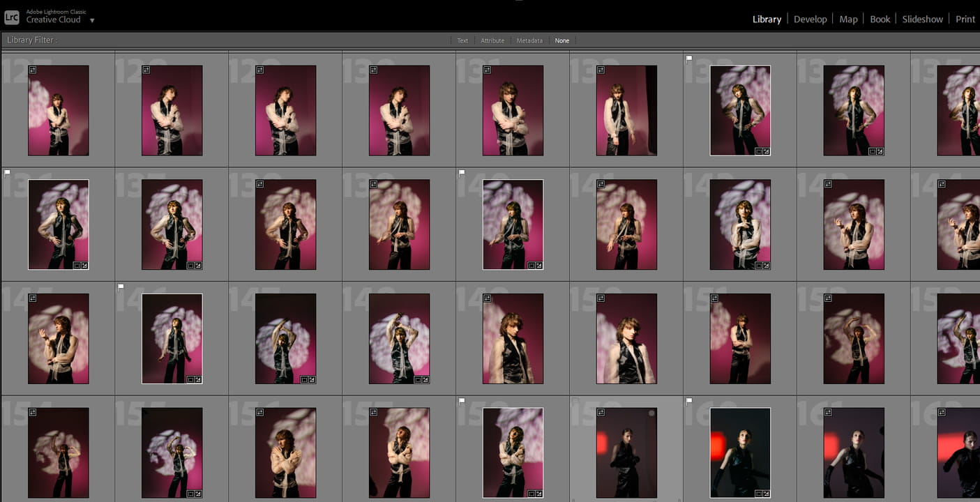Click the sync status badge on photo 157
The image size is (980, 502).
click(373, 413)
